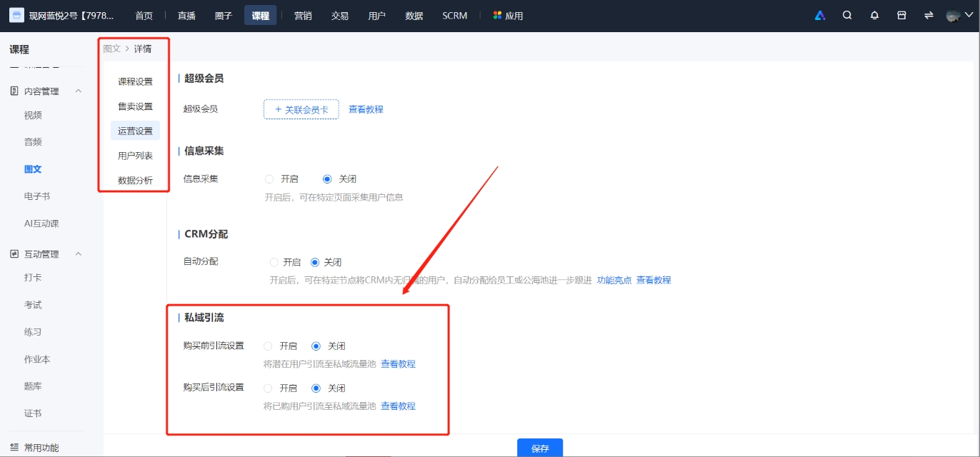This screenshot has height=457, width=980.
Task: Open the search icon in top bar
Action: (847, 14)
